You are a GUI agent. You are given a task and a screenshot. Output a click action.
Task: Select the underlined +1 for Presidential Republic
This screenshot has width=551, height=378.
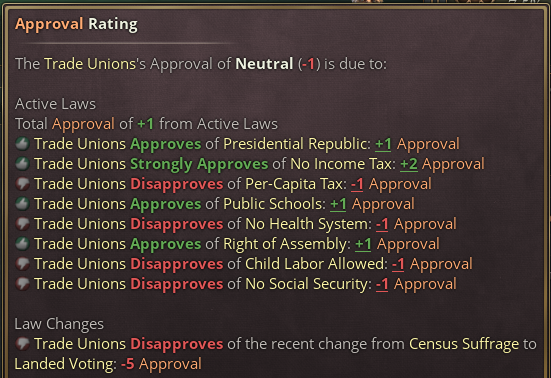[383, 144]
